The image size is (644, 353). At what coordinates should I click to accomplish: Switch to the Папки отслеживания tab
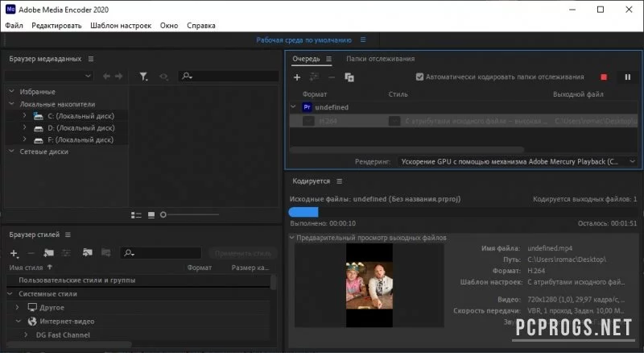tap(380, 59)
